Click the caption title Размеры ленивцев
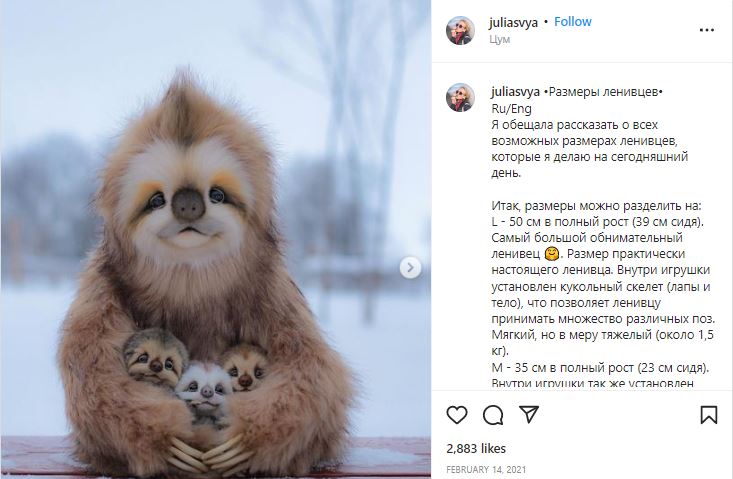The image size is (733, 479). [603, 92]
